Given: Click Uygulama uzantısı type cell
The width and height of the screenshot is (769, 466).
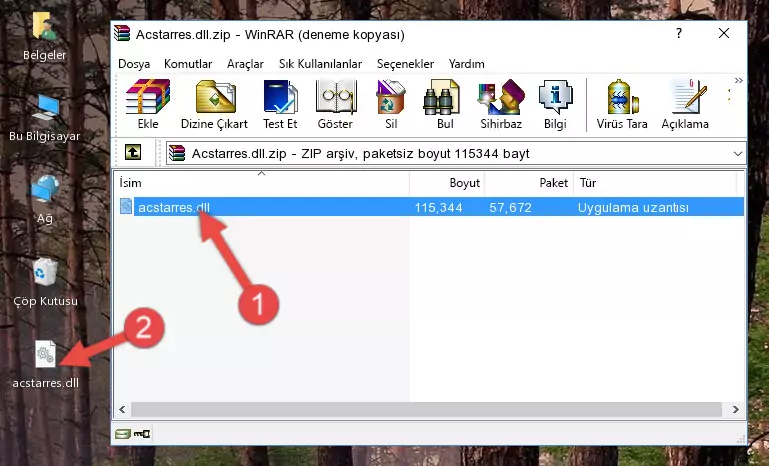Looking at the screenshot, I should click(633, 207).
